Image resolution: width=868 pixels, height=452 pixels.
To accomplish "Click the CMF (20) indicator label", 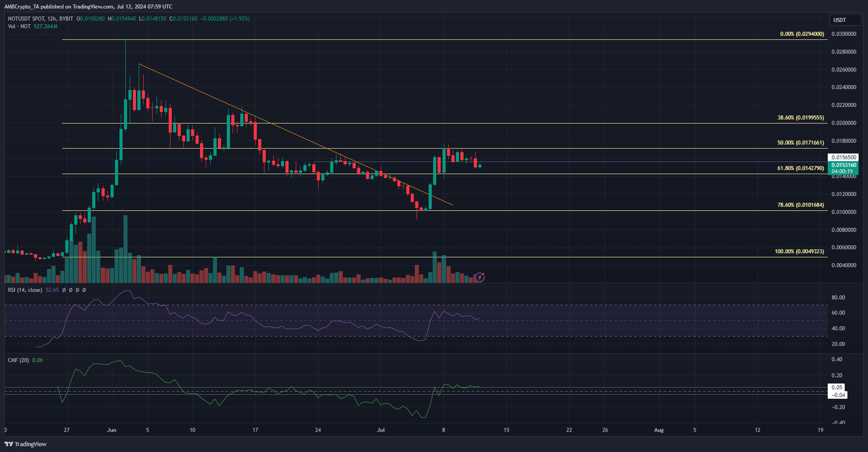I will point(18,360).
